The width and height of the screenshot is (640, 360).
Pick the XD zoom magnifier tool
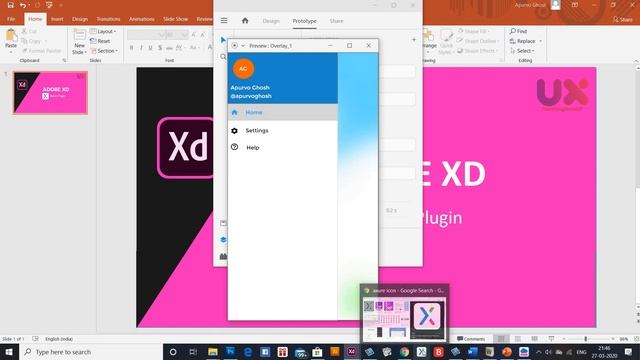click(223, 57)
